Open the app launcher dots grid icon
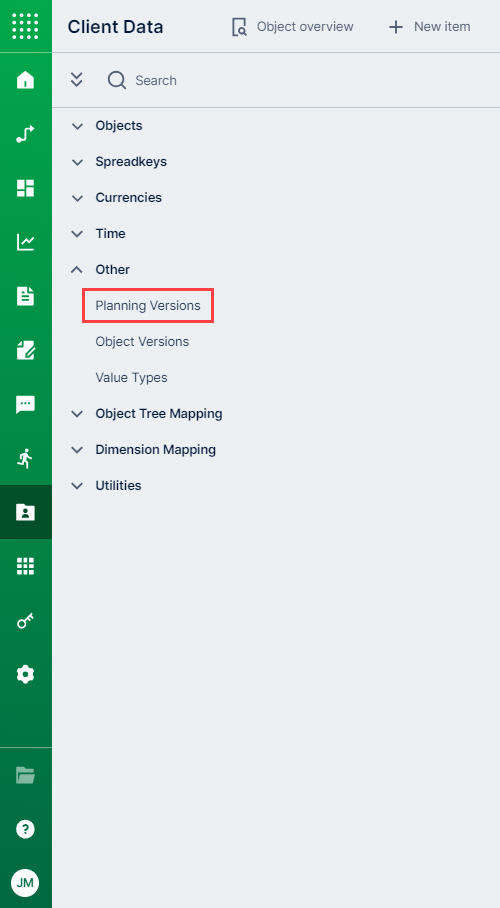Screen dimensions: 500x908 (25, 26)
